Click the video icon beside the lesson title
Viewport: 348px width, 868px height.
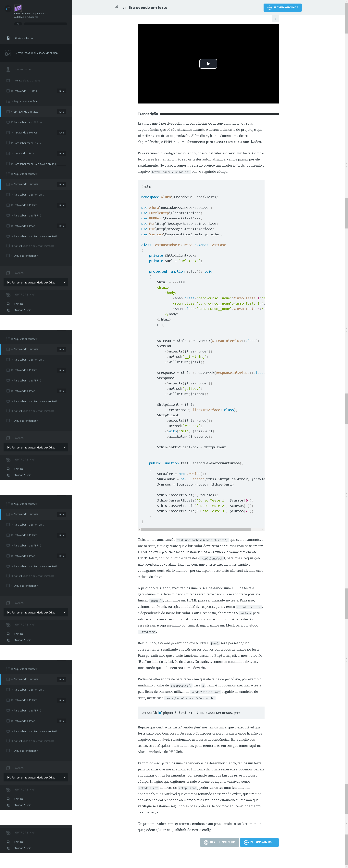tap(117, 7)
